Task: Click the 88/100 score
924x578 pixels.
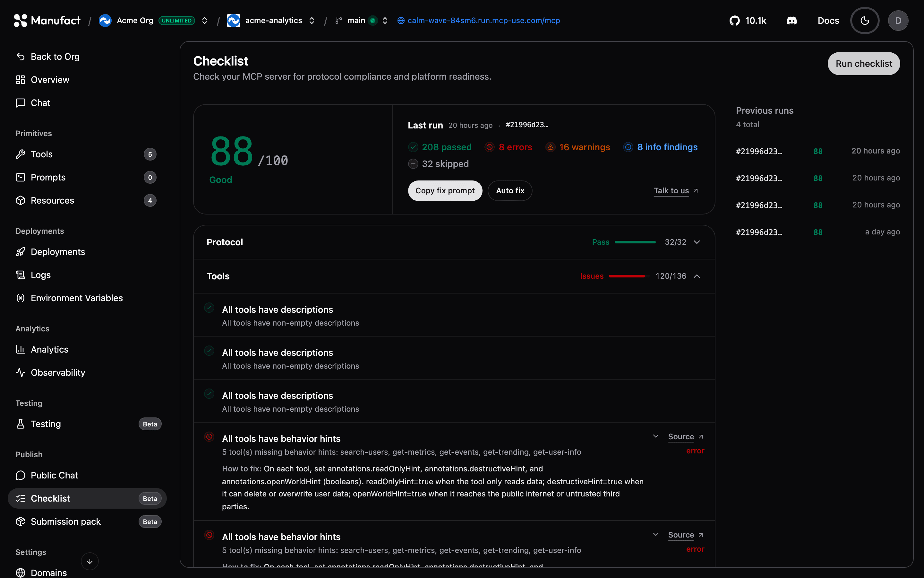Action: click(x=249, y=151)
